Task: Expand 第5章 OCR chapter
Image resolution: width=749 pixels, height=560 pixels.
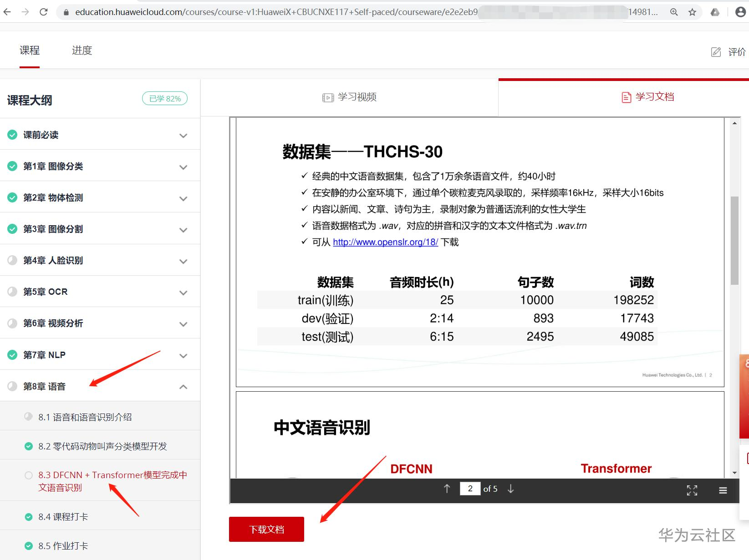Action: (x=183, y=293)
